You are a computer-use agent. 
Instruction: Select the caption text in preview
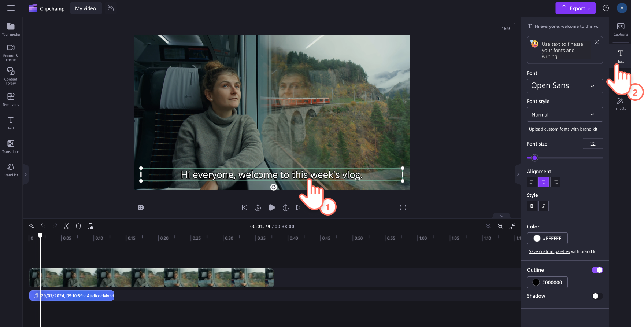pyautogui.click(x=272, y=175)
